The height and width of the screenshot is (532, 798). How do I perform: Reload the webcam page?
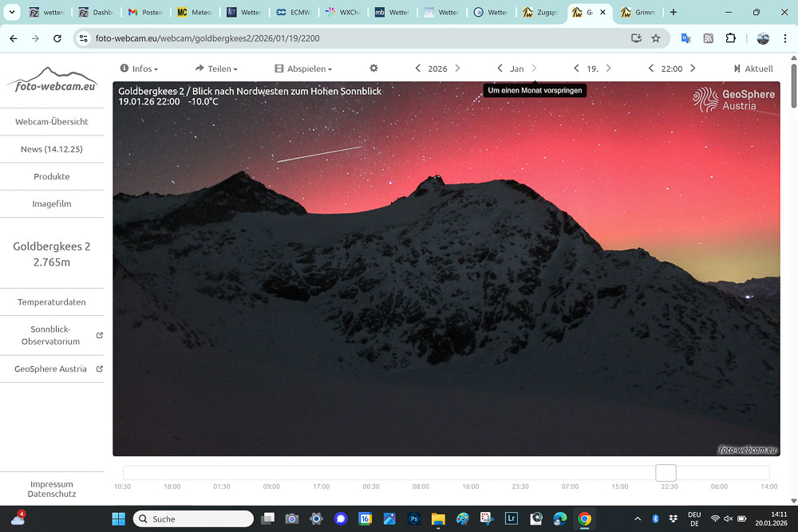click(57, 38)
